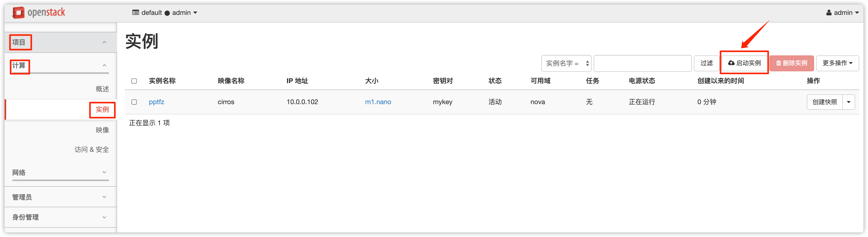The height and width of the screenshot is (237, 868).
Task: Click the 正在运行 power state cell
Action: pos(642,102)
